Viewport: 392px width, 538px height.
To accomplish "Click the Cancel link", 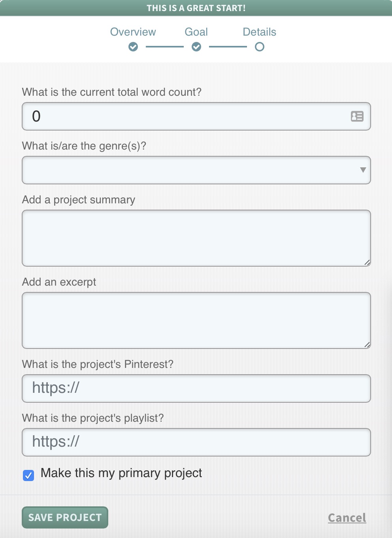I will [x=347, y=517].
